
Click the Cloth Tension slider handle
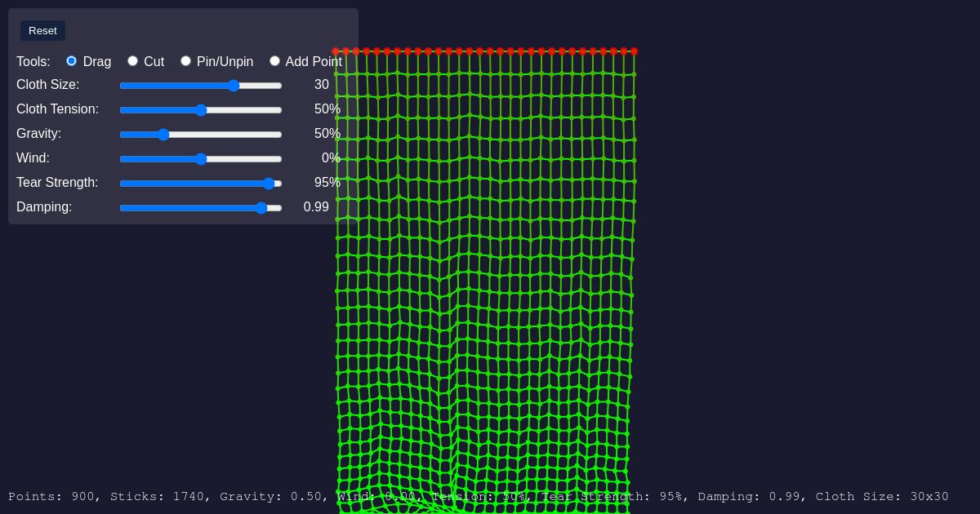click(201, 110)
